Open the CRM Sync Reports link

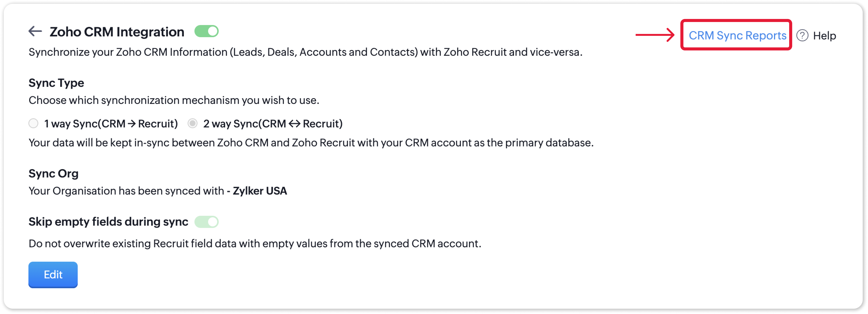(x=737, y=35)
